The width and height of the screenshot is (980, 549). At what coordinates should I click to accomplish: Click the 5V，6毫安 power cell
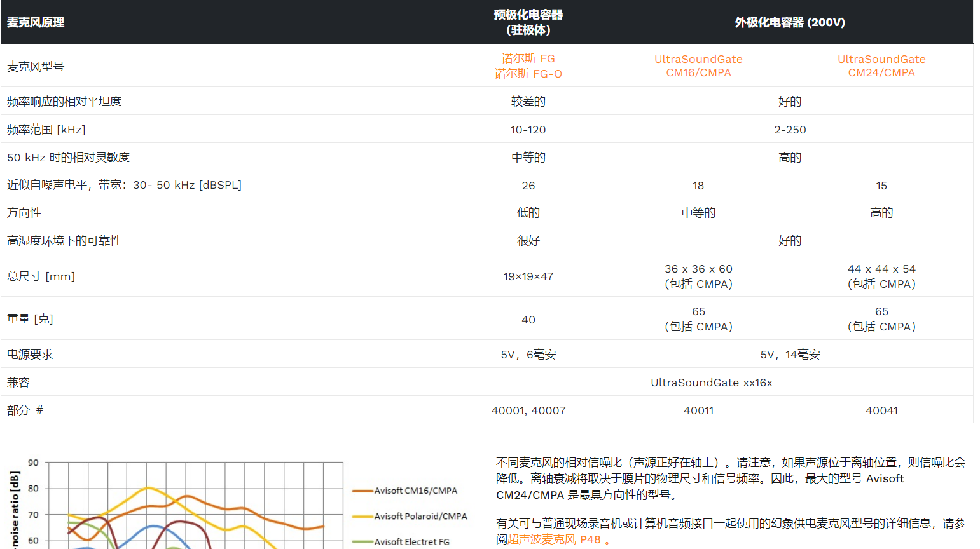pyautogui.click(x=528, y=355)
